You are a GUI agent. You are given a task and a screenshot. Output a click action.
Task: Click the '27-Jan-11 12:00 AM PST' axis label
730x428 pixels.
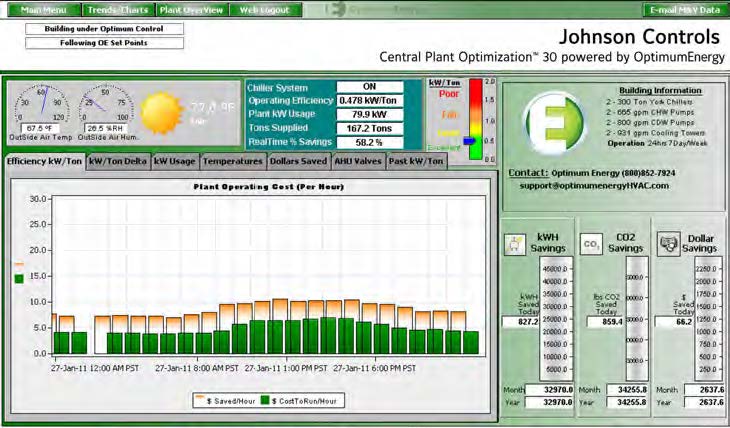coord(95,368)
